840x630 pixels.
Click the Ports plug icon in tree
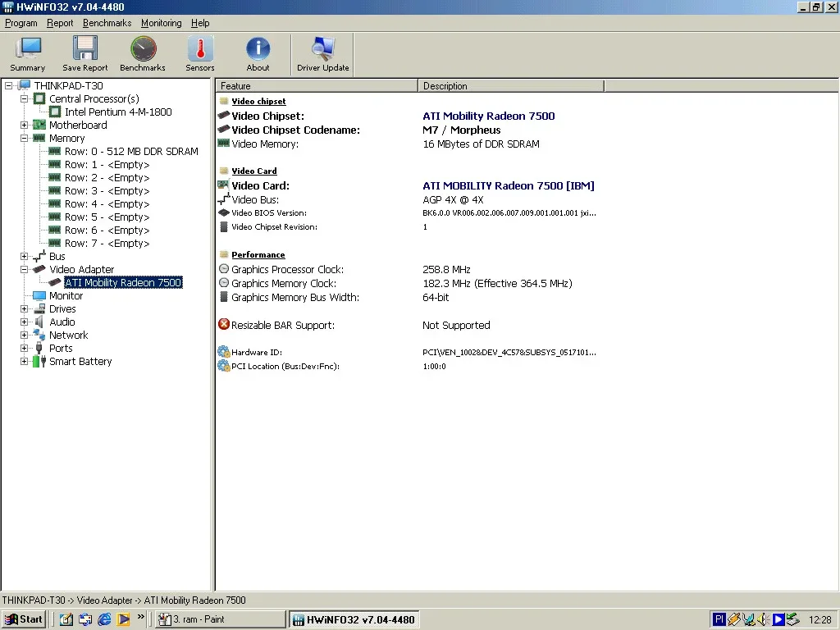[x=39, y=348]
